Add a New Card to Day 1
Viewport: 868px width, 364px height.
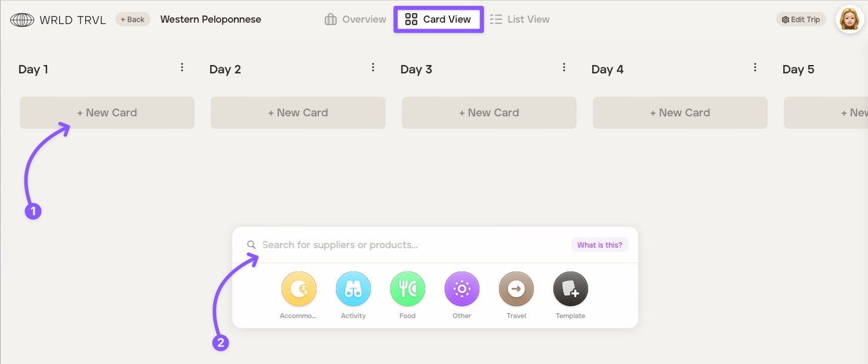[x=107, y=113]
